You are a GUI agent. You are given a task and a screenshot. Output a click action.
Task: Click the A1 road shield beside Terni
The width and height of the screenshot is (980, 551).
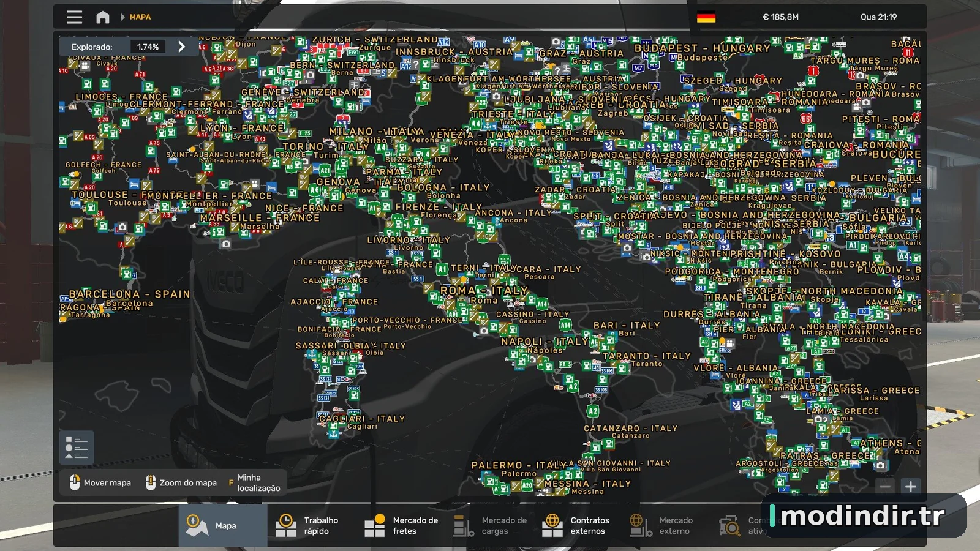point(442,268)
